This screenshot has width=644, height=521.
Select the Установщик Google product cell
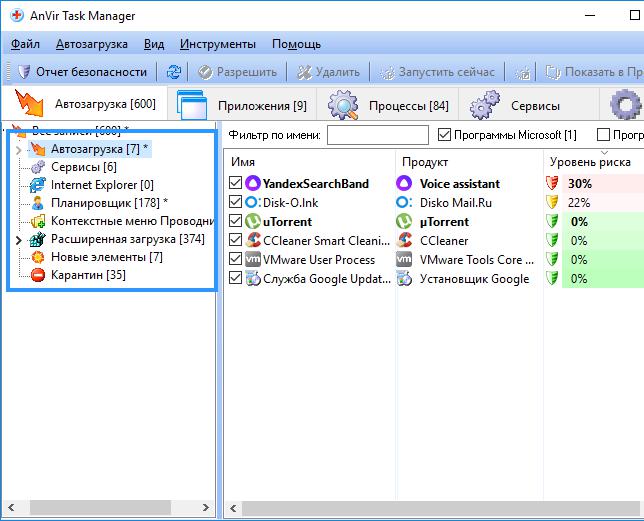pos(474,279)
